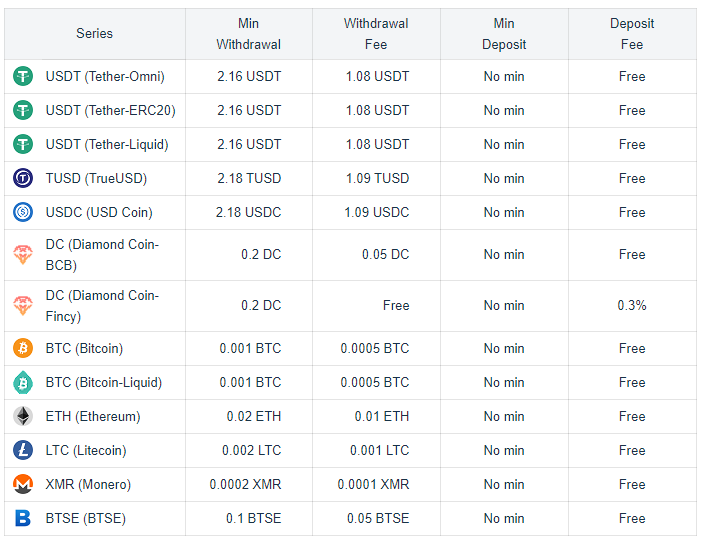Click the LTC (Litecoin) label
Screen dimensions: 708x557
click(x=86, y=451)
